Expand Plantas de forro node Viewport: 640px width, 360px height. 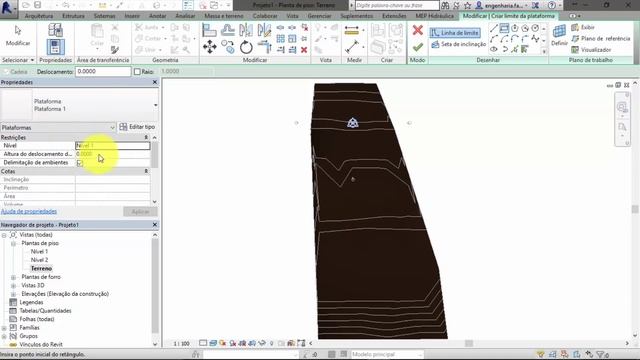(13, 277)
